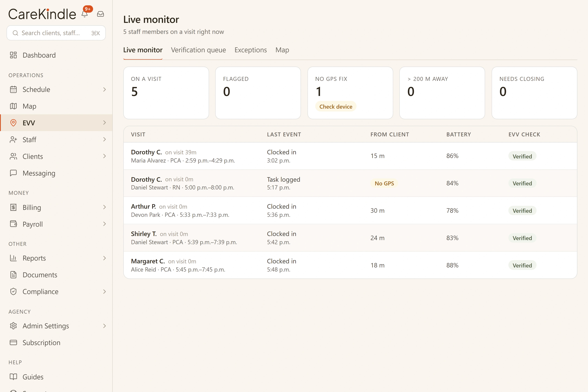Click the Map icon in sidebar
This screenshot has height=392, width=588.
(13, 106)
